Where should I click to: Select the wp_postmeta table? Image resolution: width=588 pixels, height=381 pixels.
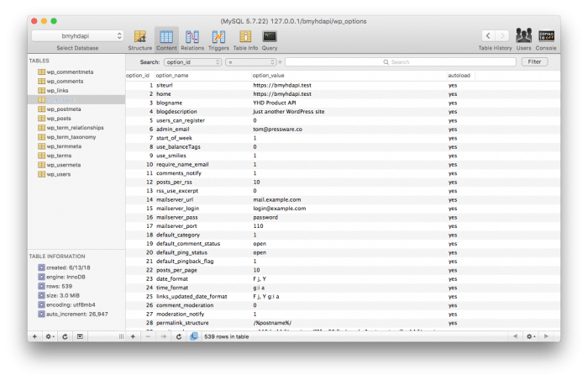point(64,108)
